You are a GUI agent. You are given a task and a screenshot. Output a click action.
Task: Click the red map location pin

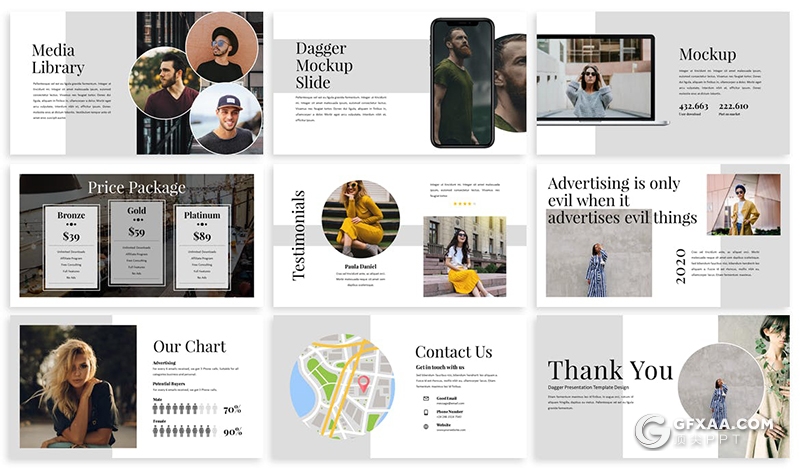363,383
